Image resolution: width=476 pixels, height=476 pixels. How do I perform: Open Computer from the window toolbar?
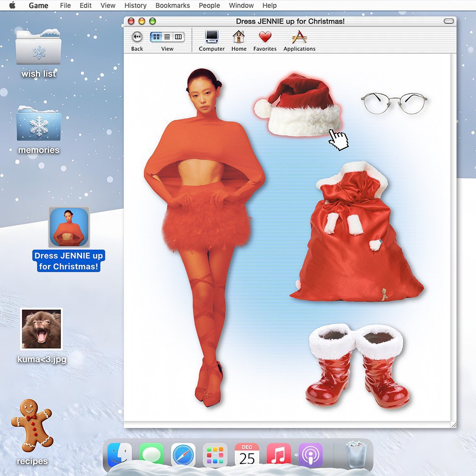212,37
